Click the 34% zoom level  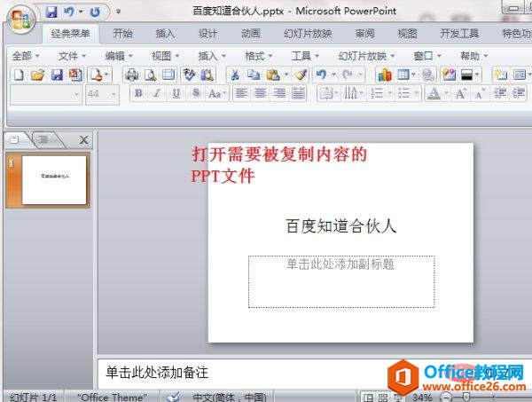[422, 398]
